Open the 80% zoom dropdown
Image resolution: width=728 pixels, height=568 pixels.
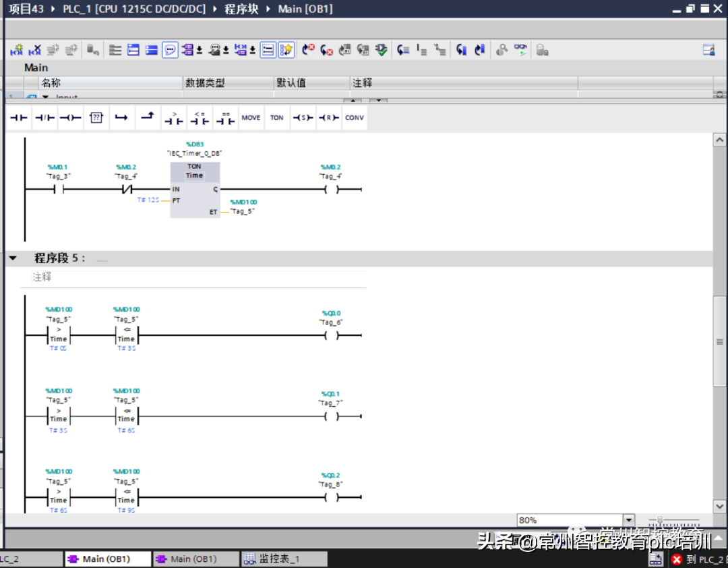629,520
